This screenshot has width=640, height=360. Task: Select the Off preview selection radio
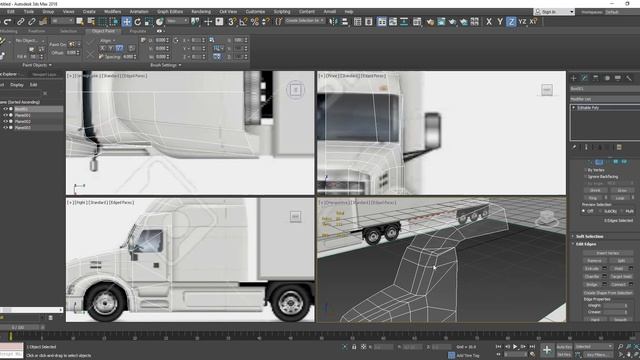(x=584, y=211)
